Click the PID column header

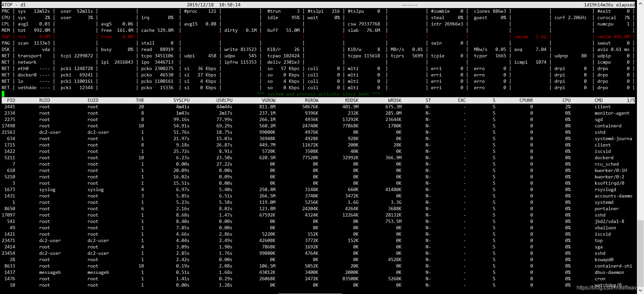point(11,100)
